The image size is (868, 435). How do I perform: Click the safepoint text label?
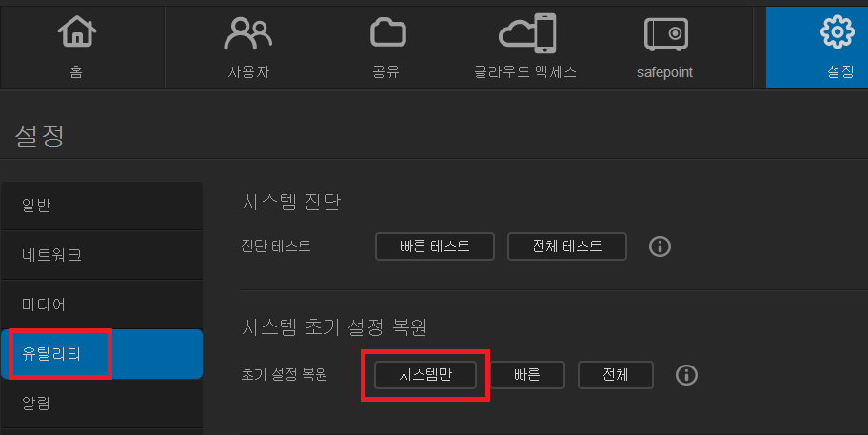664,72
